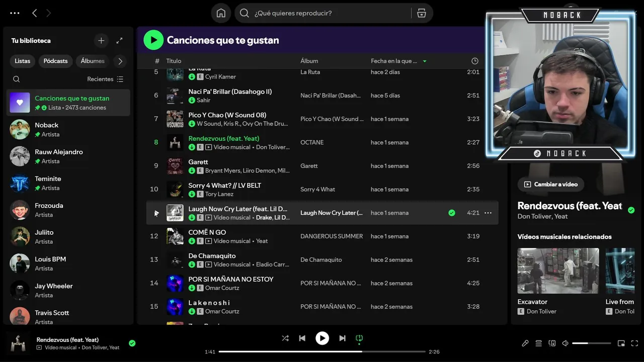Skip to the previous track

click(x=302, y=338)
